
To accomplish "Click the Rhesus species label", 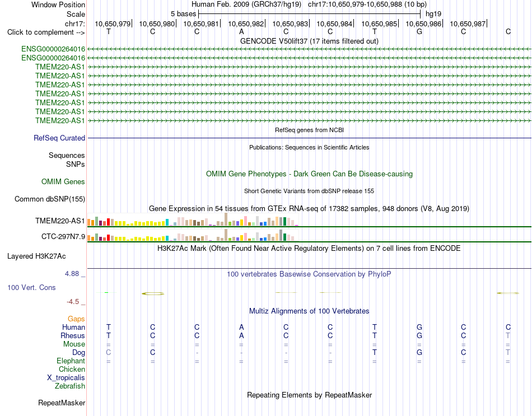I will 73,335.
